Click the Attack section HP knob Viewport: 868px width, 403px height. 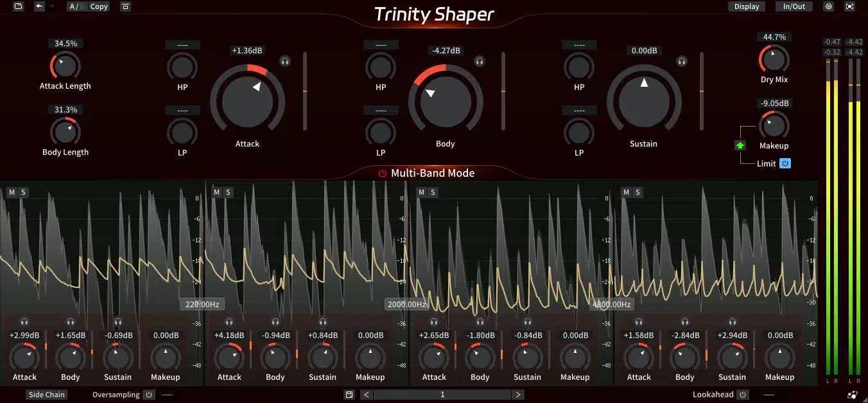[x=182, y=66]
